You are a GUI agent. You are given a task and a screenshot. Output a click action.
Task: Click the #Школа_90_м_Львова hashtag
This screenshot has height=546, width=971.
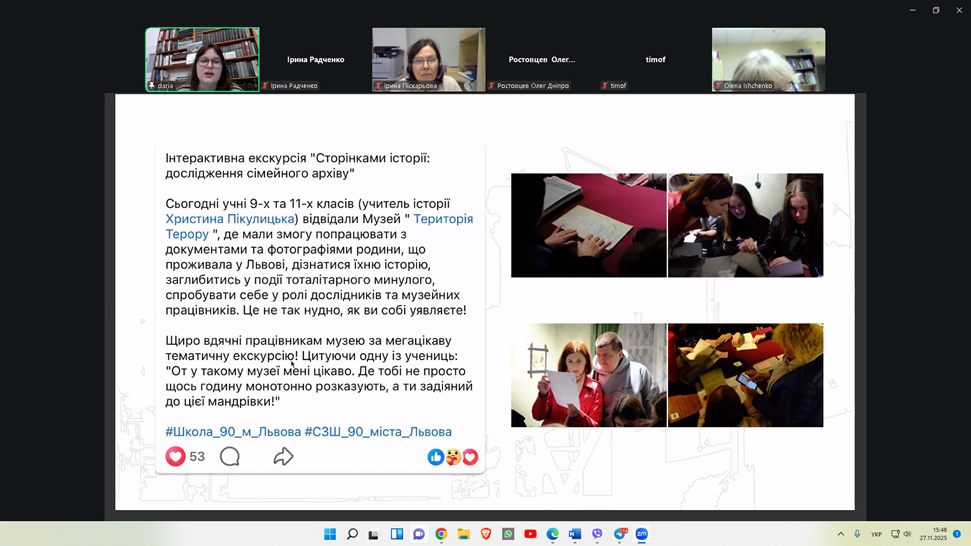pyautogui.click(x=233, y=432)
